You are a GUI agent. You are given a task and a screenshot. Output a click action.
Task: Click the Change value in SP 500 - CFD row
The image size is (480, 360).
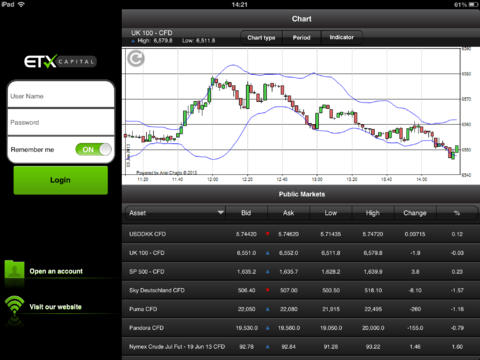(415, 272)
